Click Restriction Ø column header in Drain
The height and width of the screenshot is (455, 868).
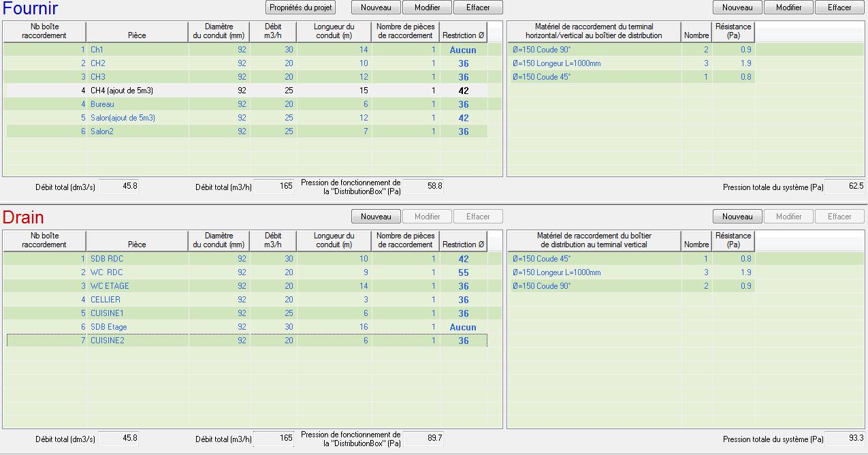click(464, 240)
